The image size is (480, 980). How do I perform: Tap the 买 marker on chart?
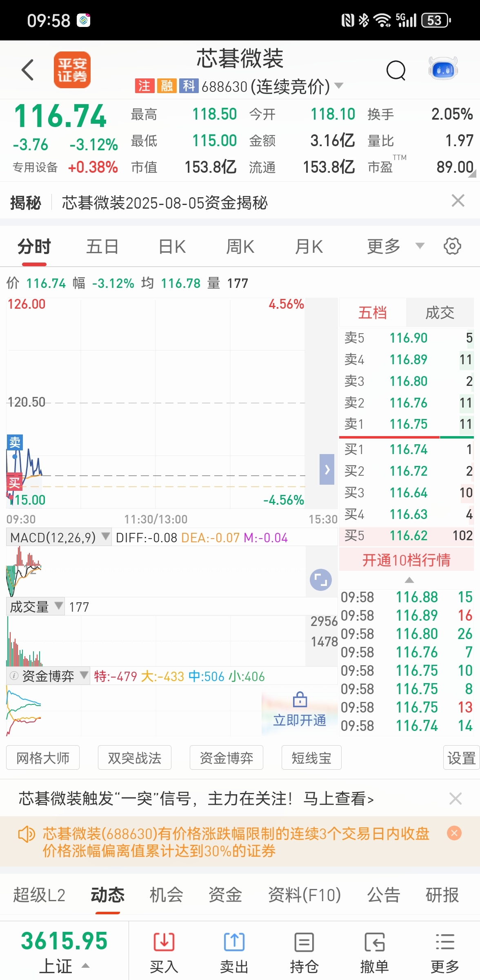(14, 483)
